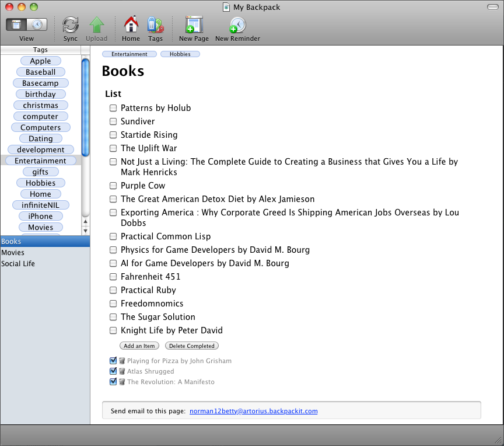
Task: Check the Practical Ruby item
Action: (113, 290)
